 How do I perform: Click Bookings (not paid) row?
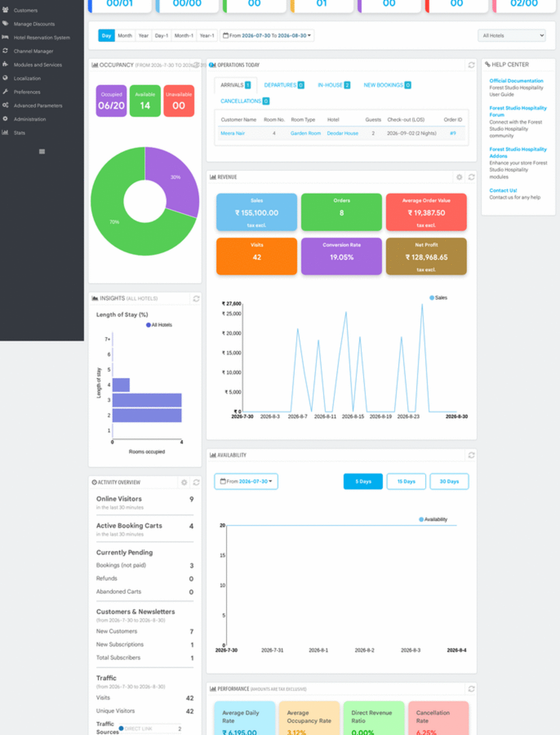145,565
